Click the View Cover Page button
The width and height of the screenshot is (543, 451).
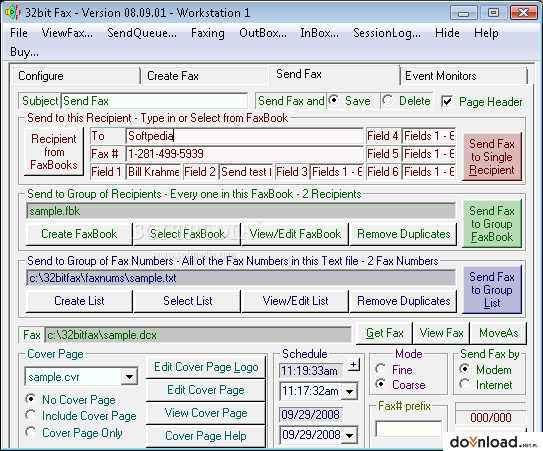point(206,413)
